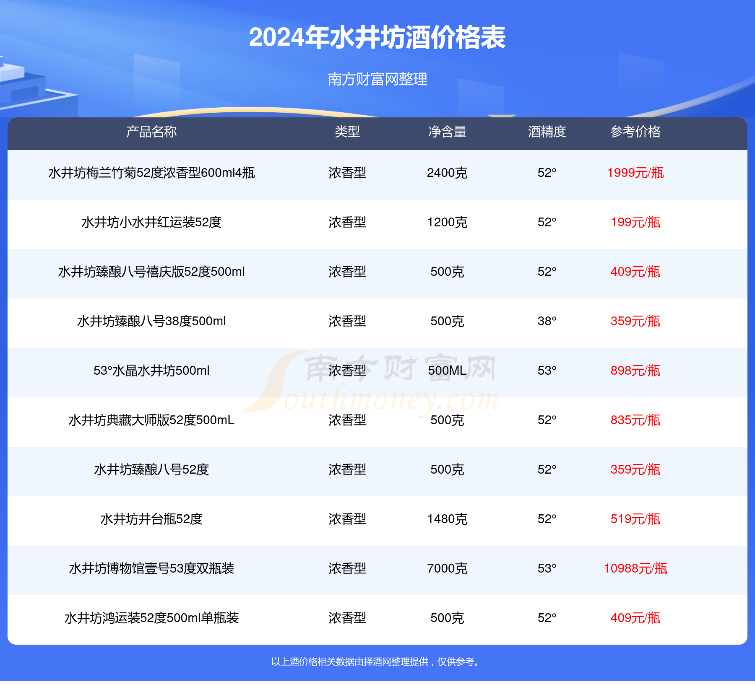Click 浓香型 in the 梅兰竹菊 row
Viewport: 755px width, 700px height.
pos(347,173)
